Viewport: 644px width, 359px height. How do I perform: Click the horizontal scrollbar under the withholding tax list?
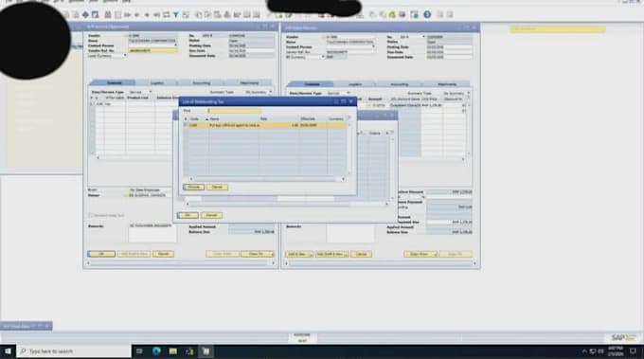pos(267,179)
